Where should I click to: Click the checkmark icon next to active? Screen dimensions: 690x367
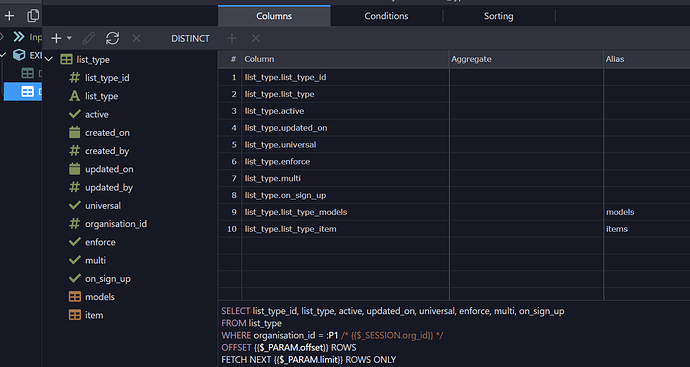point(75,114)
